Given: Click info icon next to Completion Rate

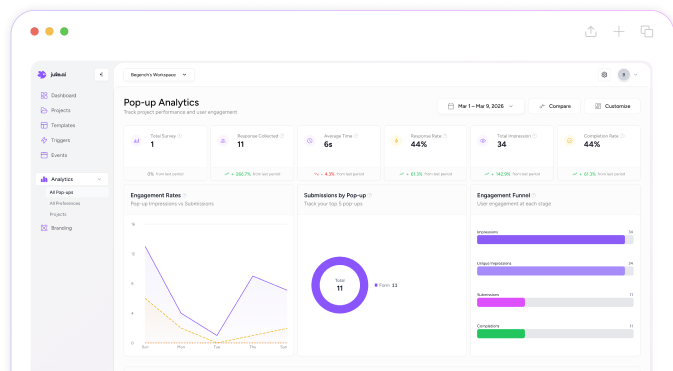Looking at the screenshot, I should click(622, 136).
